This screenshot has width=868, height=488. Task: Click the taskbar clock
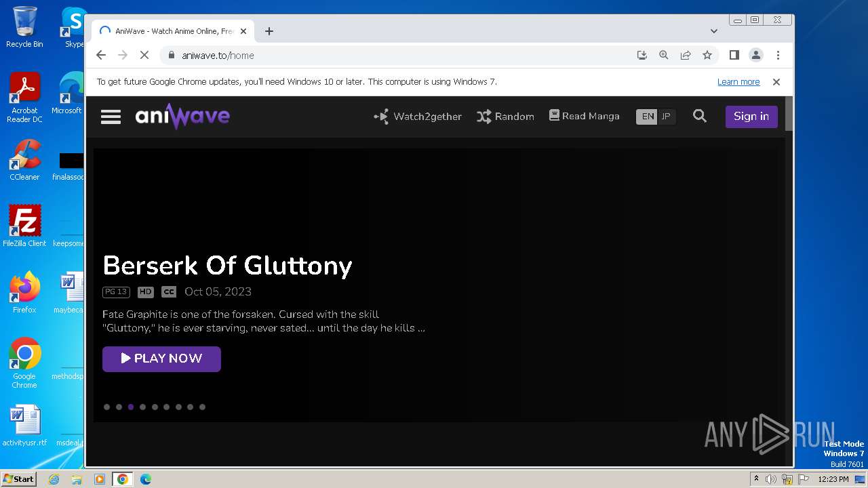click(x=833, y=479)
